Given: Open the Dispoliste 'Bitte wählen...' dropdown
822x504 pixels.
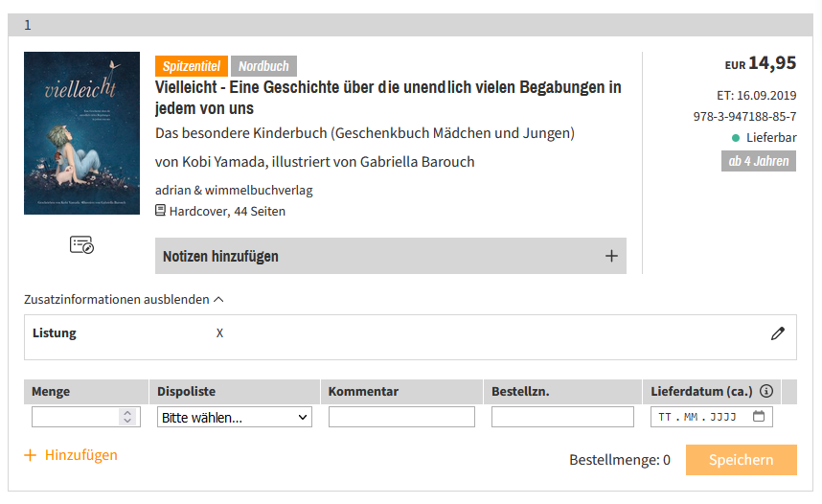Looking at the screenshot, I should click(x=235, y=418).
